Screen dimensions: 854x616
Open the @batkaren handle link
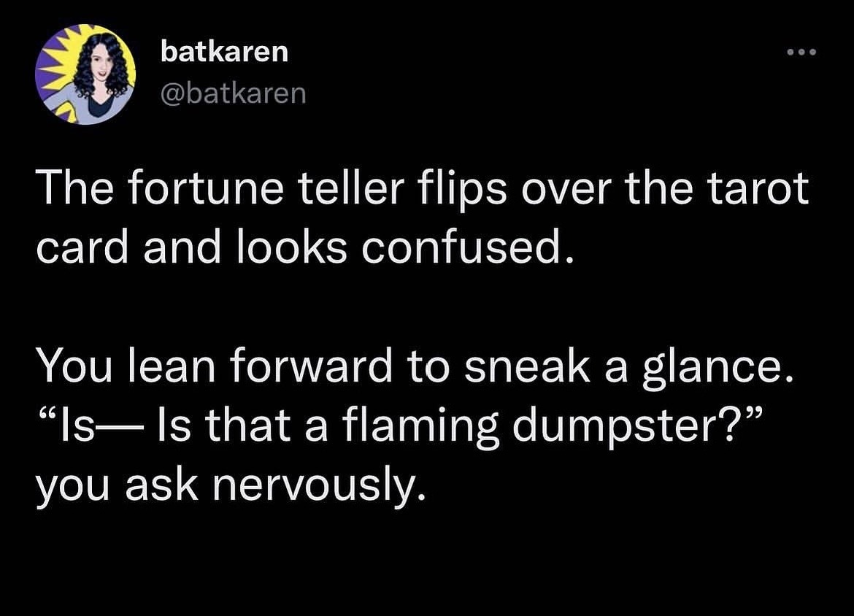[232, 94]
